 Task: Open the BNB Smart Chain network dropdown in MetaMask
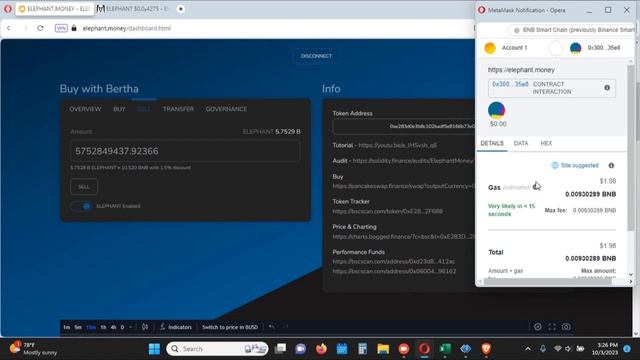pyautogui.click(x=572, y=30)
